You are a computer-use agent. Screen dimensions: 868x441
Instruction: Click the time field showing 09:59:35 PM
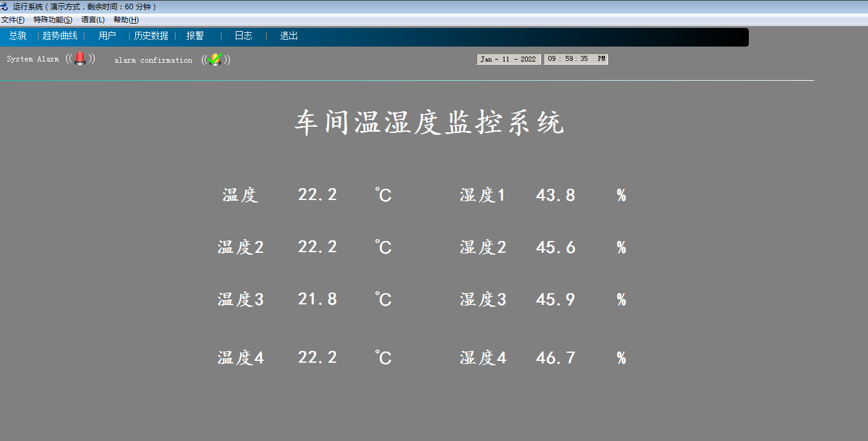(x=576, y=59)
